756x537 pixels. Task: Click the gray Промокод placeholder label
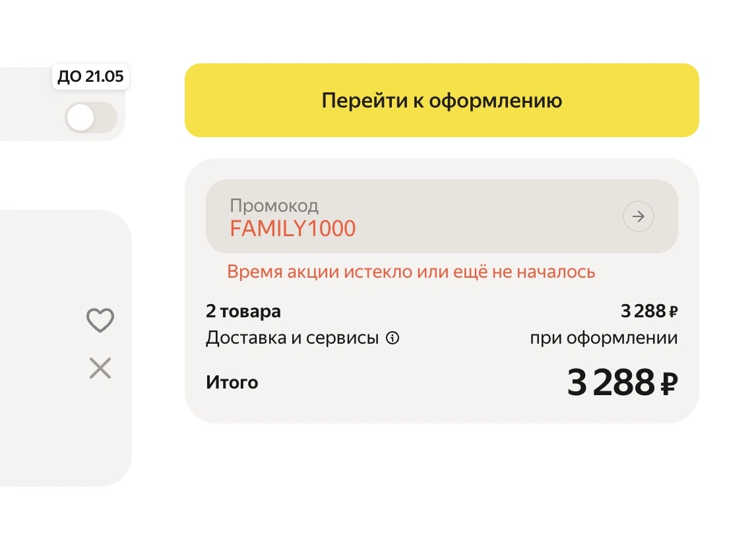(274, 206)
